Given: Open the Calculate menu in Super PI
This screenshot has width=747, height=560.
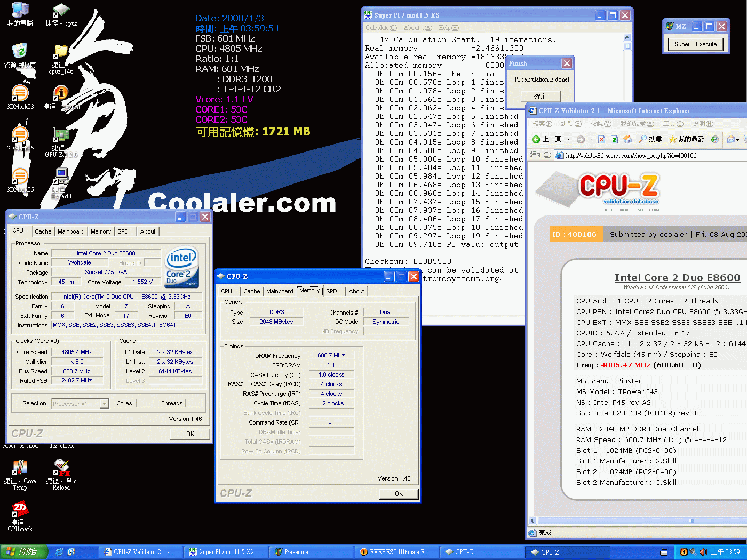Looking at the screenshot, I should click(381, 28).
